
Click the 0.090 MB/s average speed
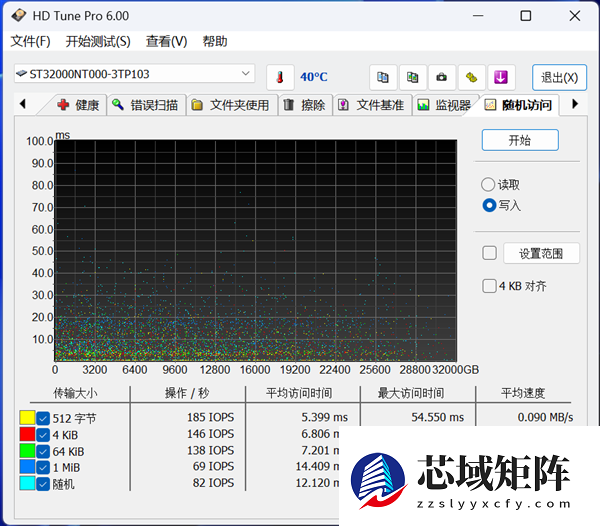(x=545, y=417)
